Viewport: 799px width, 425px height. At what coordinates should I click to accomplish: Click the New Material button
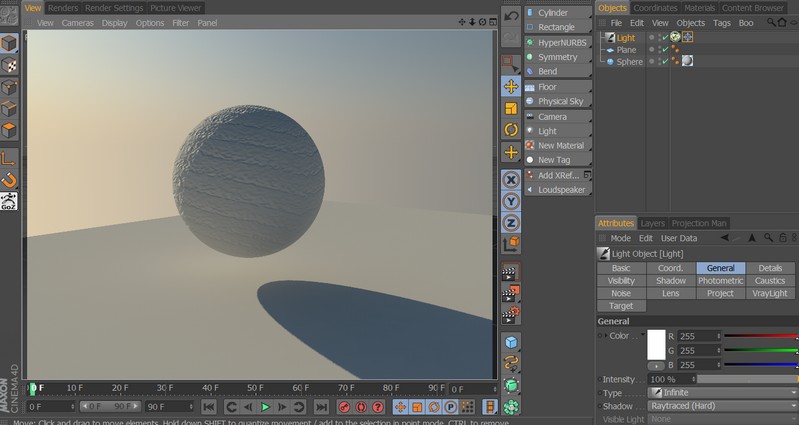[558, 146]
